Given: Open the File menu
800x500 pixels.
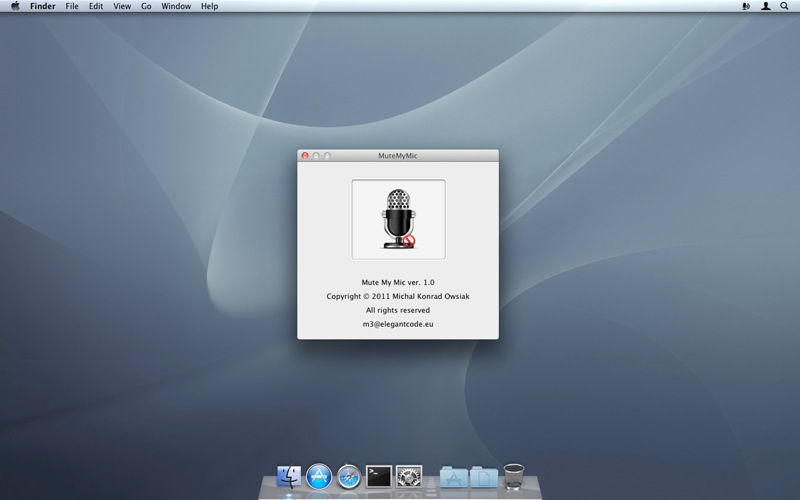Looking at the screenshot, I should tap(72, 6).
